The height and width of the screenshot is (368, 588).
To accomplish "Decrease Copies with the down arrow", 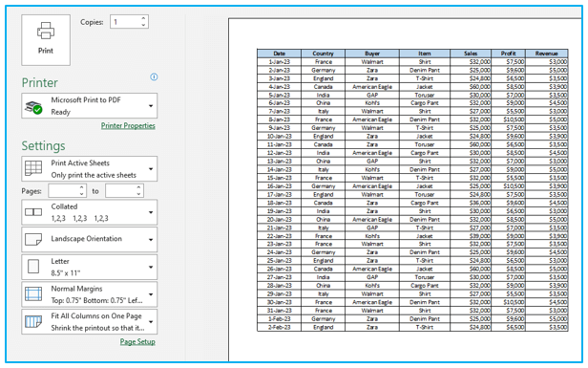I will coord(143,25).
